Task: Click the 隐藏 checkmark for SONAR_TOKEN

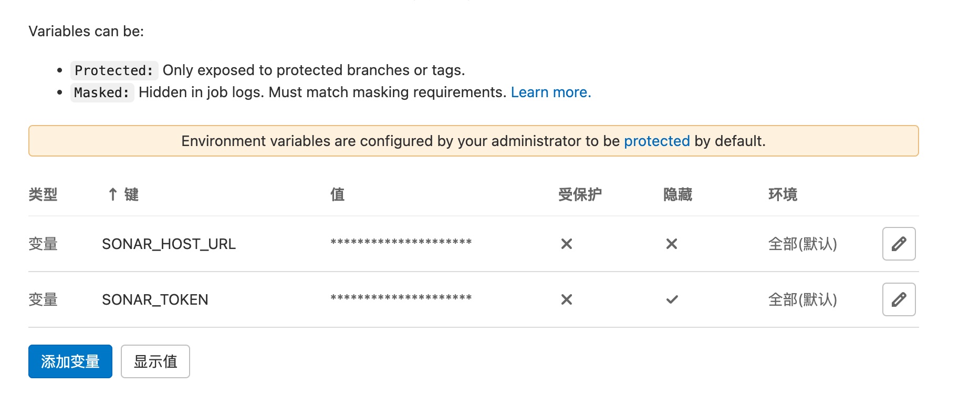Action: pos(672,299)
